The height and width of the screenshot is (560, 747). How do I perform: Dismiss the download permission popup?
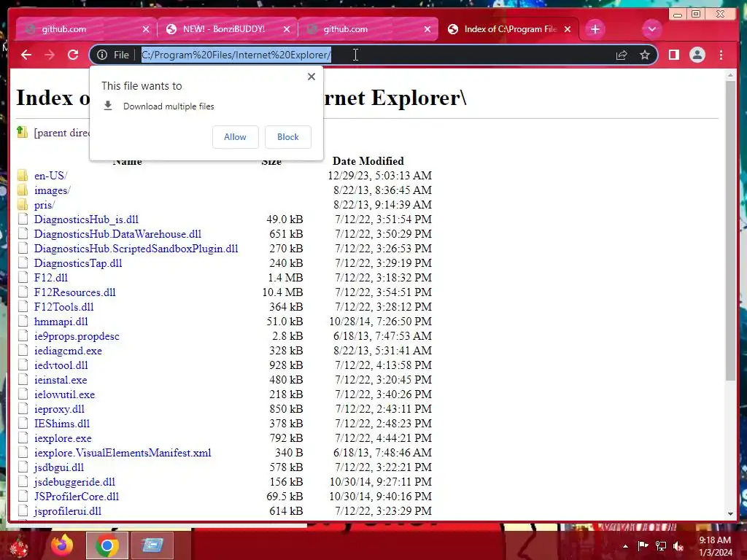pos(311,77)
